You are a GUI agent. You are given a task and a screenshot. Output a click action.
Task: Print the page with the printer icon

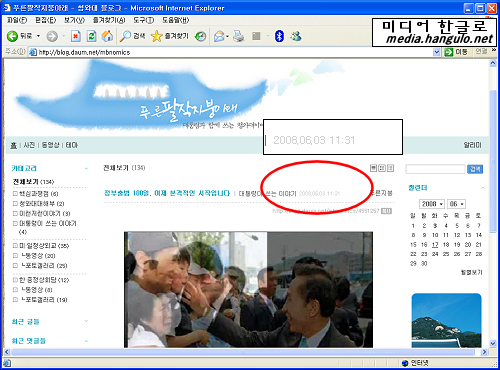point(238,36)
